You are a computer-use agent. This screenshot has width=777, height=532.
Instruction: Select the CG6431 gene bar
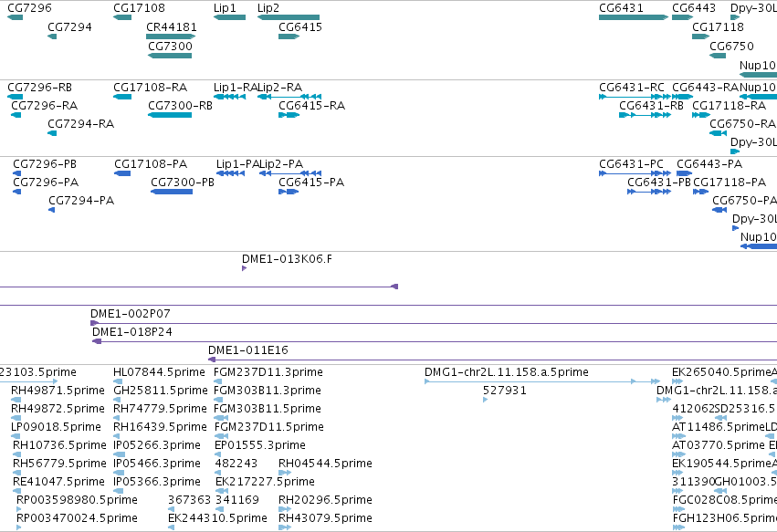coord(634,17)
